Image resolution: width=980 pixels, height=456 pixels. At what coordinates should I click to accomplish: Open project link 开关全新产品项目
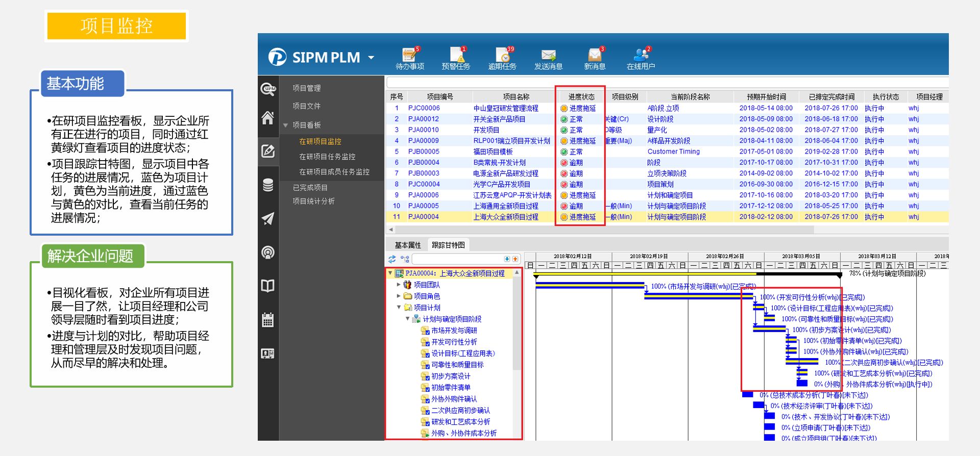499,119
